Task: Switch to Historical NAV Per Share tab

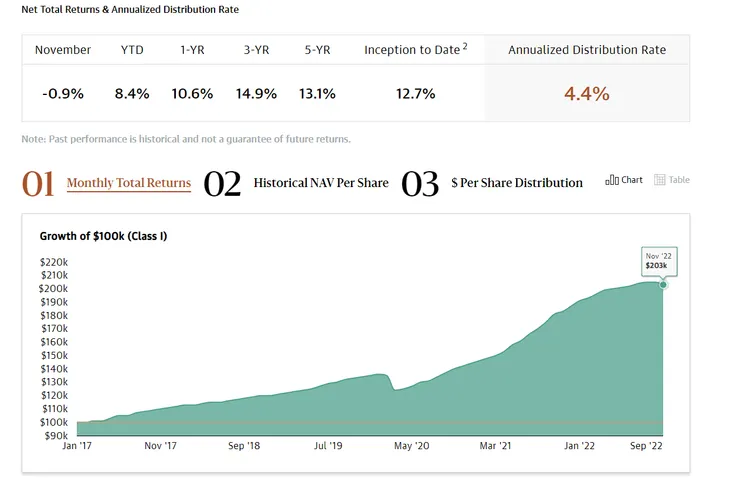Action: coord(321,183)
